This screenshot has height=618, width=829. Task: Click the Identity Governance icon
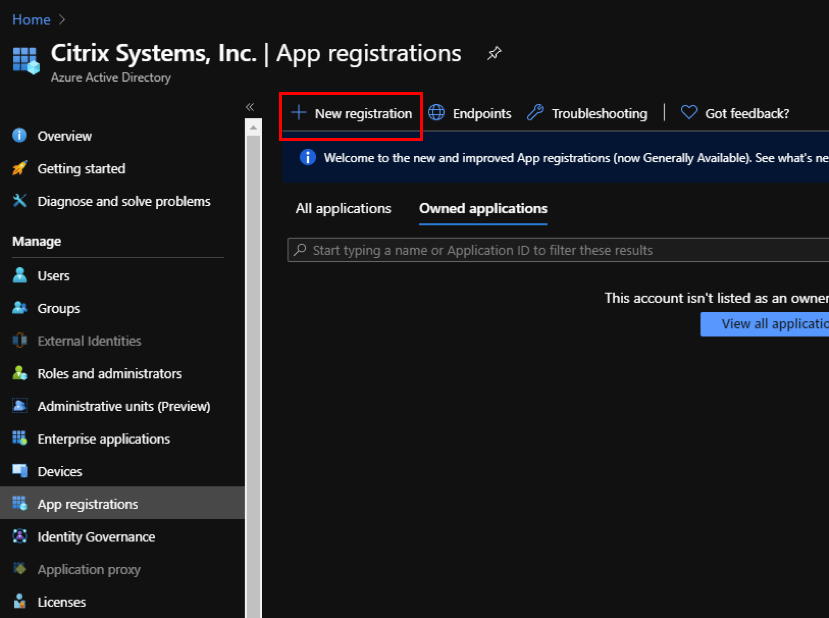coord(20,536)
